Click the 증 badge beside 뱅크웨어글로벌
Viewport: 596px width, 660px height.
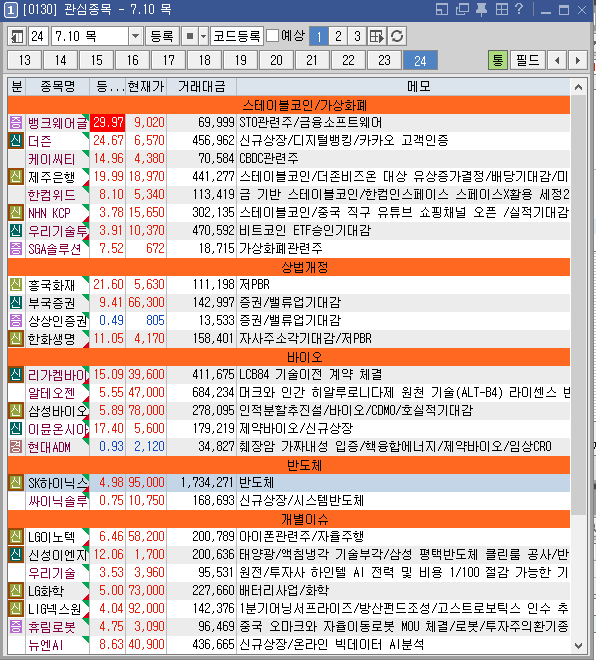pos(16,122)
